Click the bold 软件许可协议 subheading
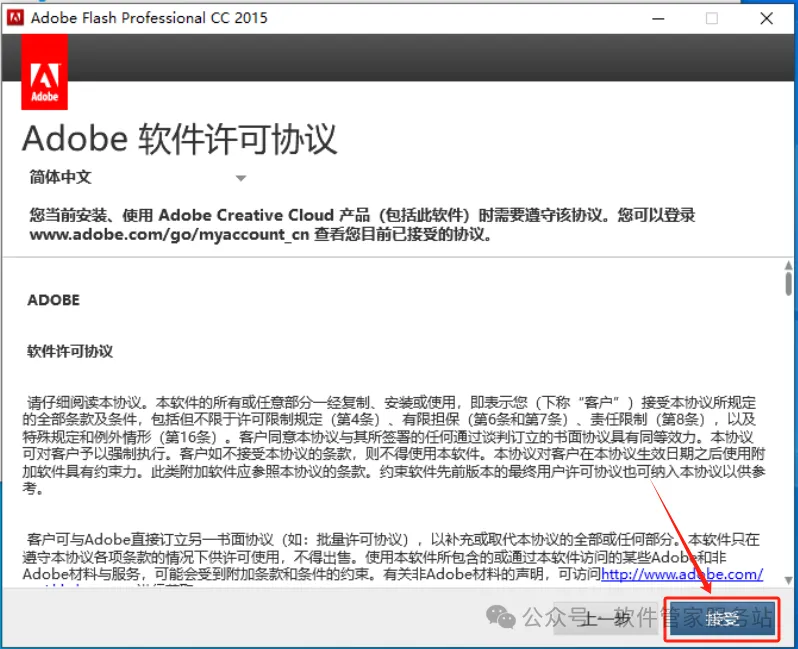798x649 pixels. tap(70, 351)
